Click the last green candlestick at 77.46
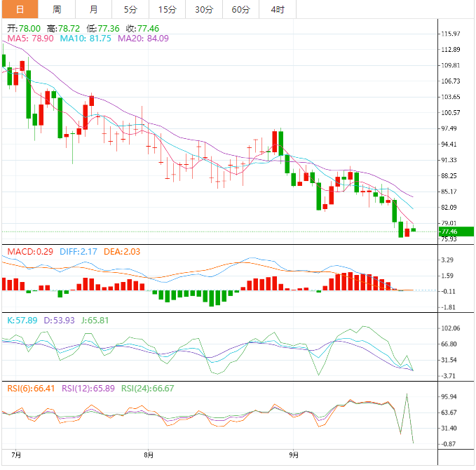Screen dimensions: 476x470 pyautogui.click(x=414, y=229)
